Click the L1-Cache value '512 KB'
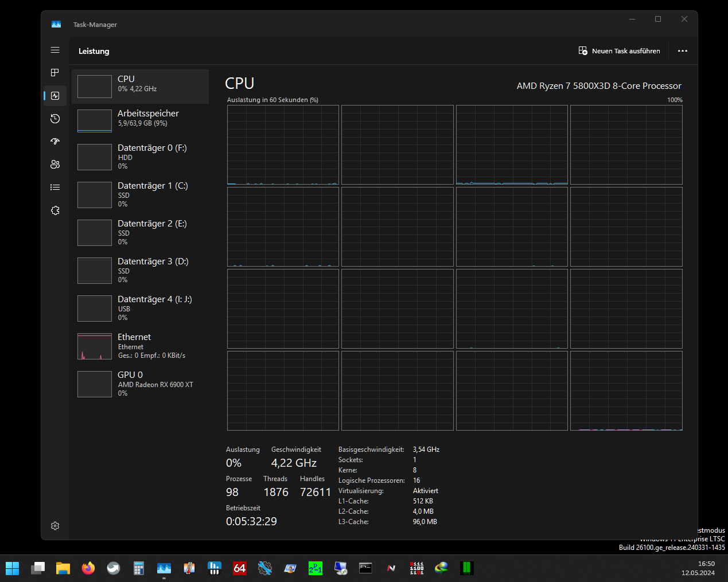The width and height of the screenshot is (728, 582). 423,501
